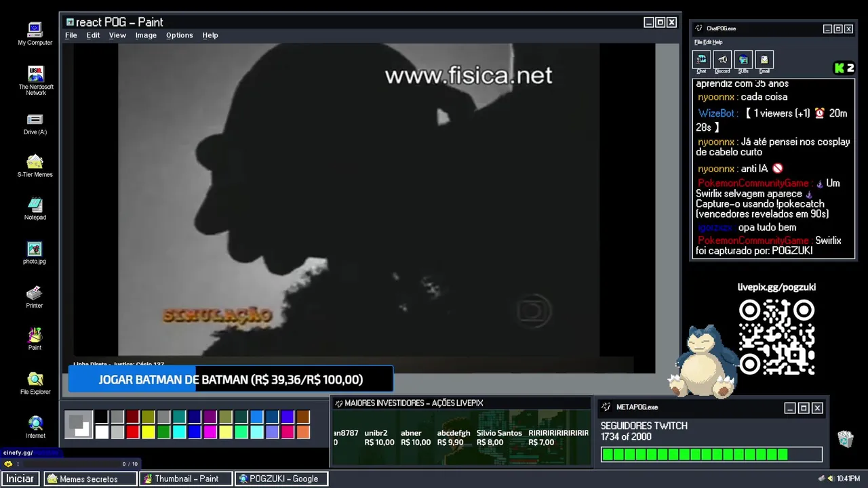Viewport: 868px width, 488px height.
Task: Open the S-Tier Memes folder
Action: point(35,166)
